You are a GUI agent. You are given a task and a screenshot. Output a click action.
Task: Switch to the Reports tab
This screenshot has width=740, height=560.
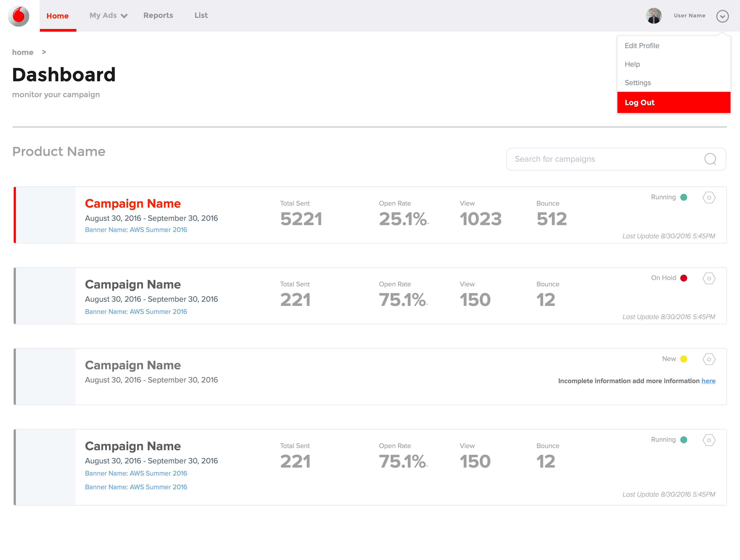(158, 16)
